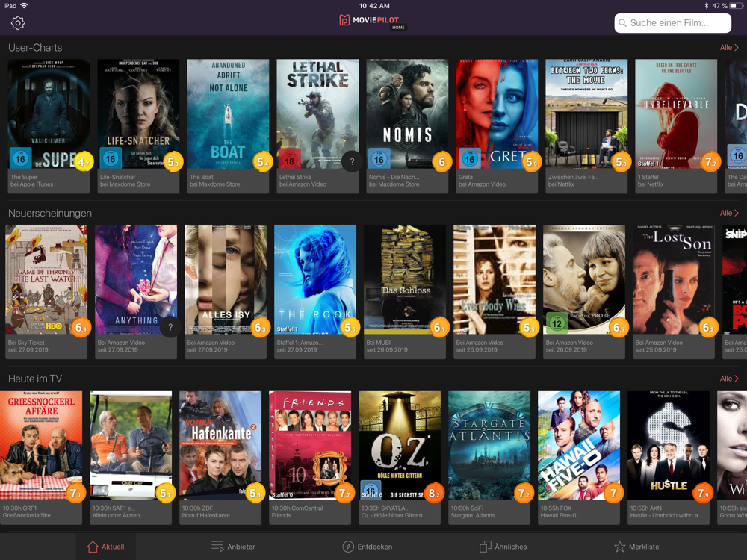Open the Anything movie poster

[x=136, y=279]
